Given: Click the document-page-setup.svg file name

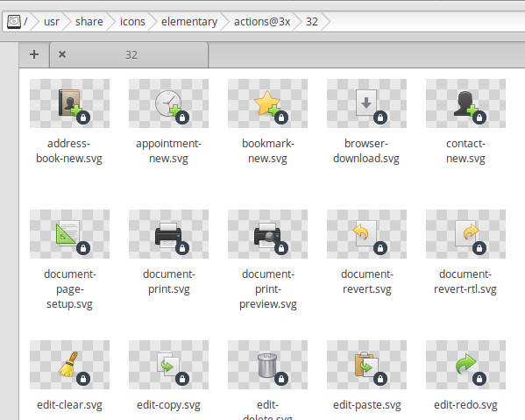Looking at the screenshot, I should tap(69, 289).
